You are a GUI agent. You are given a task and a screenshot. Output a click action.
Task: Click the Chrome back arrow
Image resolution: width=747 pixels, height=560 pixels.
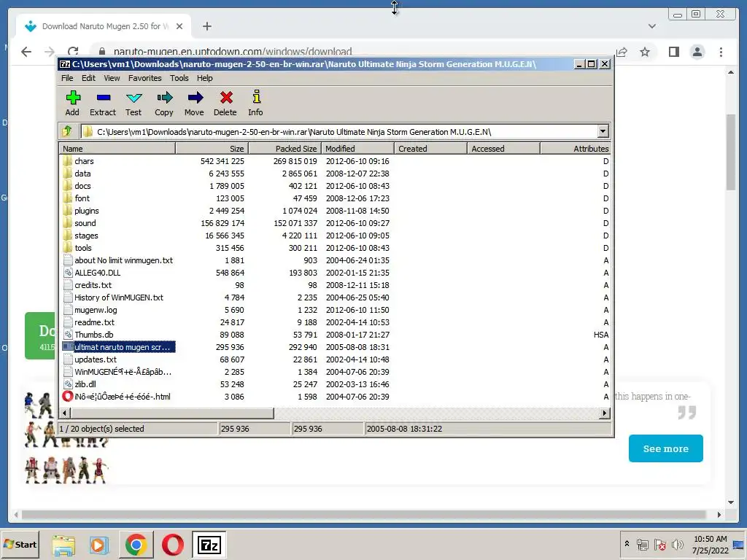tap(26, 52)
